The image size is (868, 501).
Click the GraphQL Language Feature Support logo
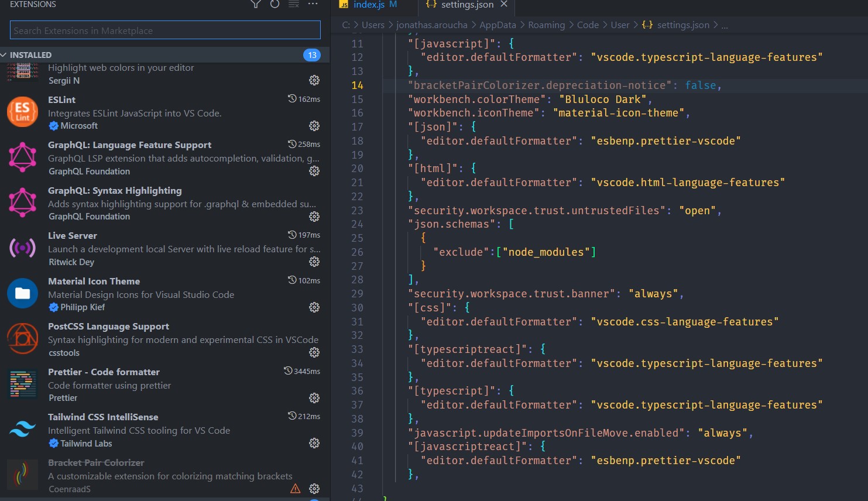pos(22,157)
